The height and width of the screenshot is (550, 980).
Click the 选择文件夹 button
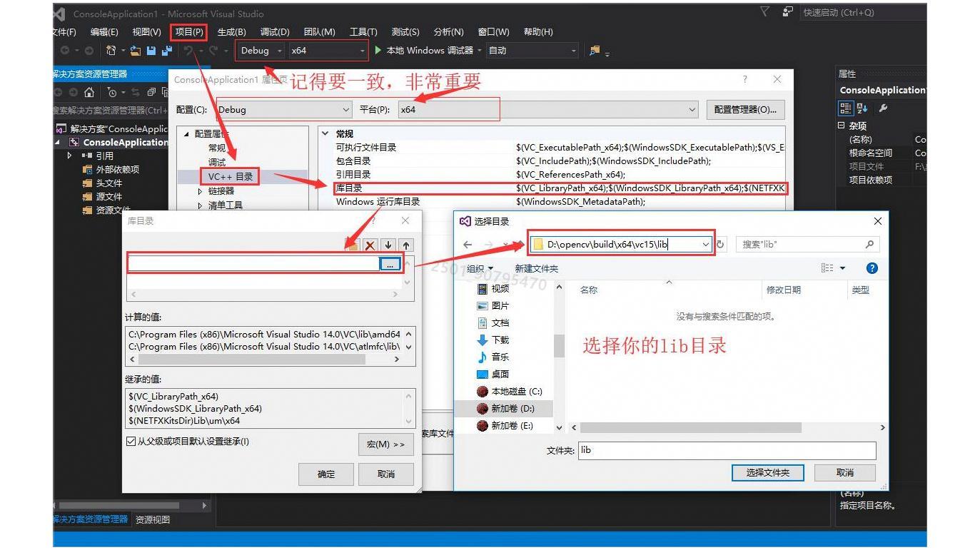[767, 473]
